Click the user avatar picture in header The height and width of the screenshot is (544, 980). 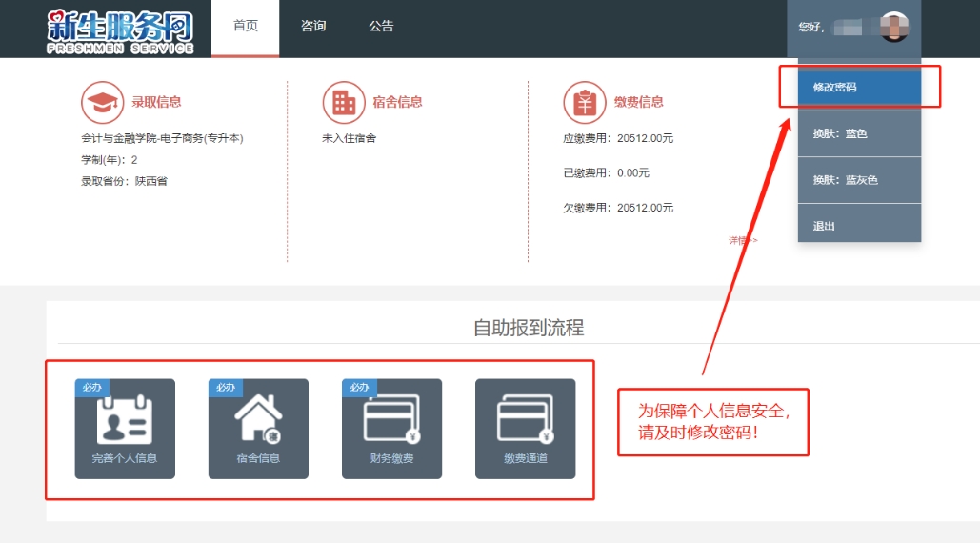coord(894,27)
